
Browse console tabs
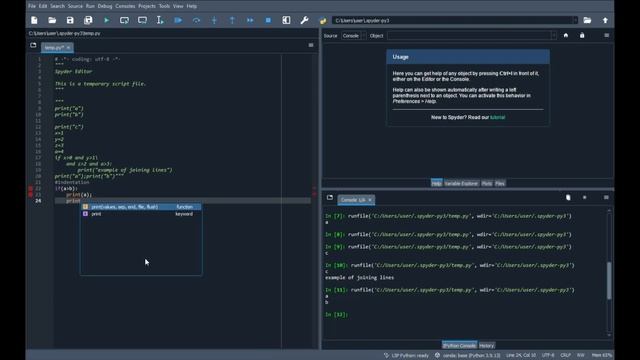tap(330, 198)
